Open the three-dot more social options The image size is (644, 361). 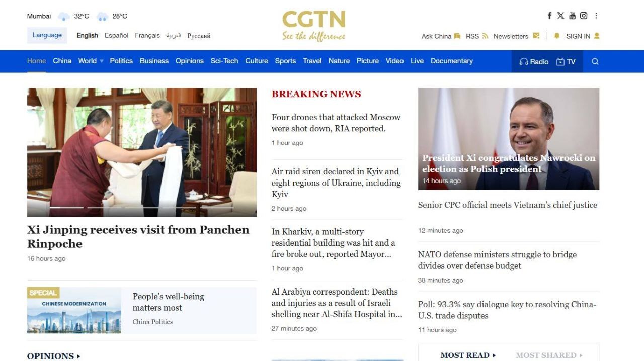pos(596,16)
